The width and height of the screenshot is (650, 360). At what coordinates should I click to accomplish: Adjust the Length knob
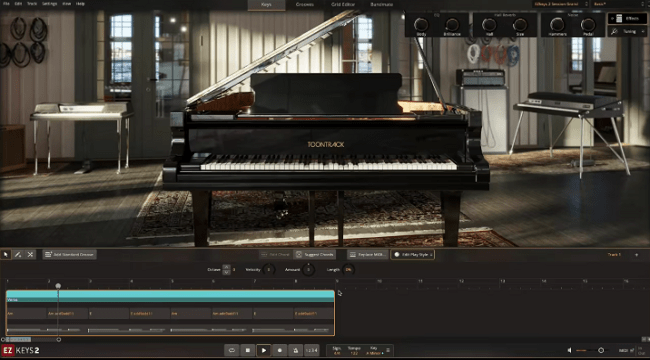[x=348, y=270]
